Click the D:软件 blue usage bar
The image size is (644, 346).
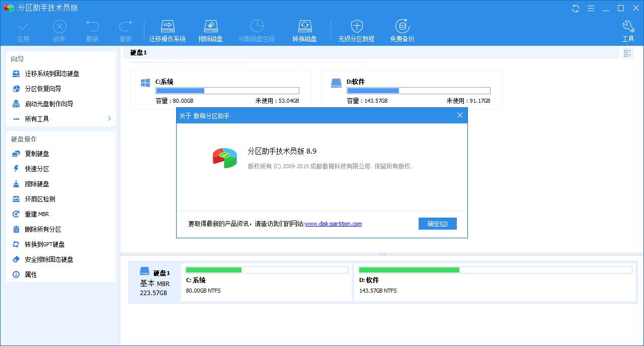[418, 91]
